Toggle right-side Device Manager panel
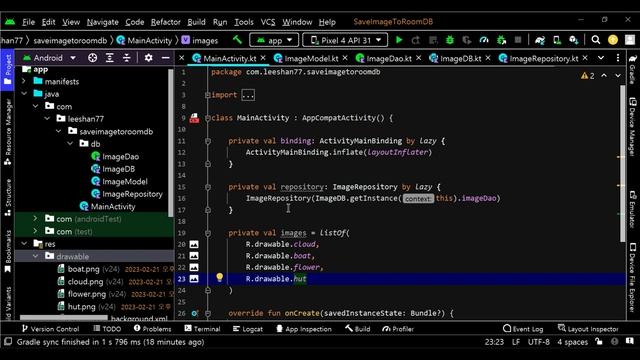Screen dimensions: 640x360 point(633,127)
